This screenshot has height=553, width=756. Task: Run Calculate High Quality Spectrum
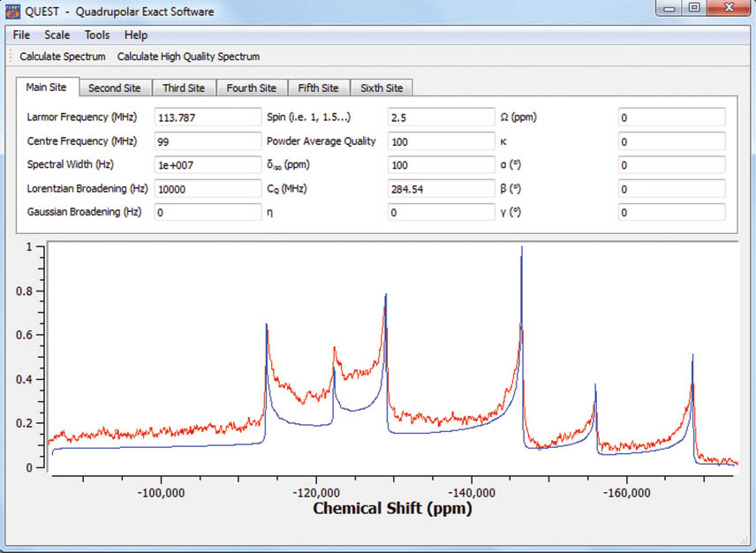coord(188,57)
